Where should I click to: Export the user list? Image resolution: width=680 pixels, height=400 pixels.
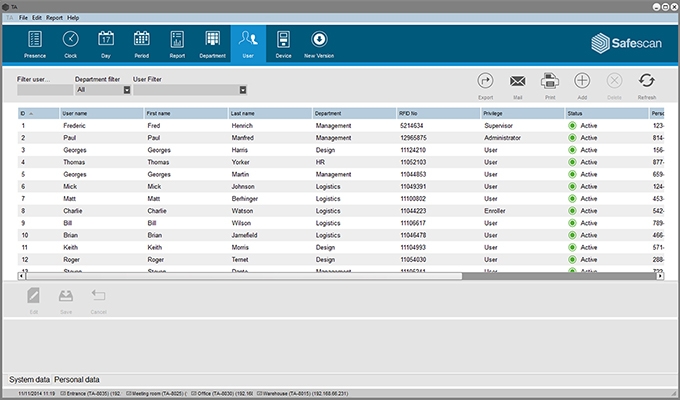pos(486,84)
